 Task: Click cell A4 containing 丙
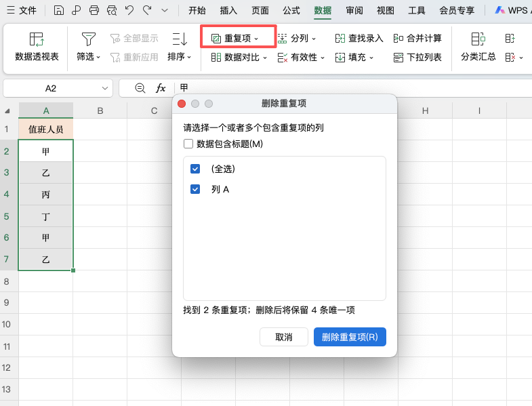(46, 194)
